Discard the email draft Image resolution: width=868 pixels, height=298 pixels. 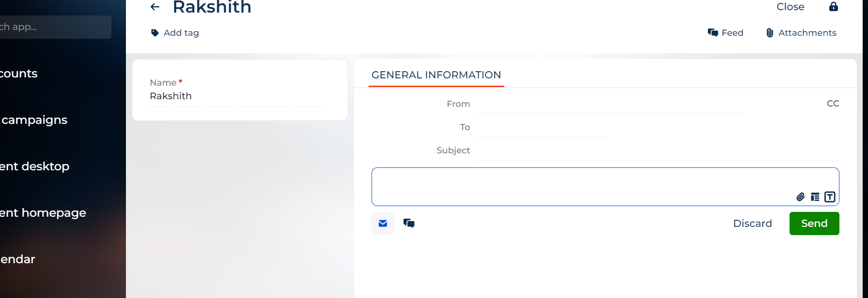(x=752, y=223)
